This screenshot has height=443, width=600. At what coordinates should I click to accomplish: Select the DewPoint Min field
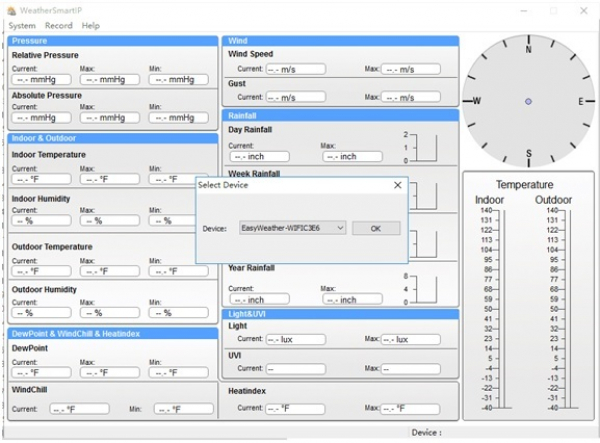coord(179,372)
